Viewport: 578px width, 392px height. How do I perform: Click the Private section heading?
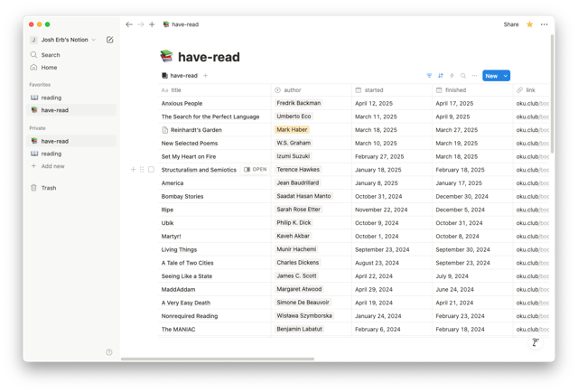coord(38,128)
